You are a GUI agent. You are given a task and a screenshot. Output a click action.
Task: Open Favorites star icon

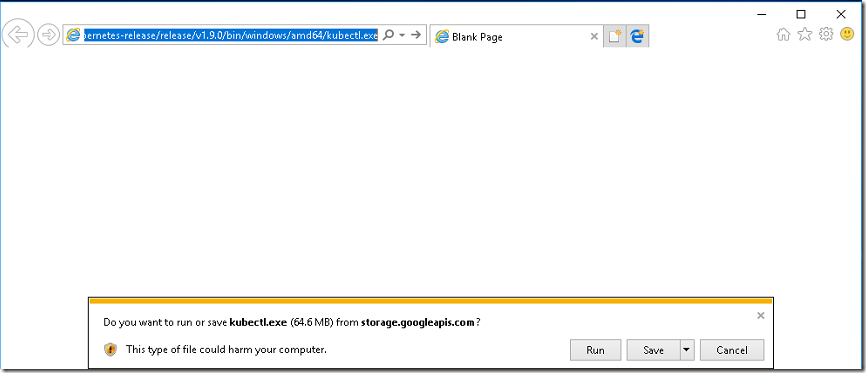click(x=805, y=34)
